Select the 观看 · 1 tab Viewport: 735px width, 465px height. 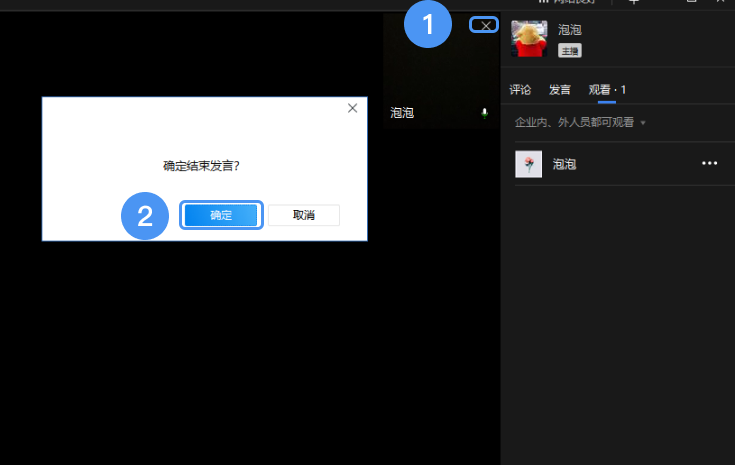607,90
